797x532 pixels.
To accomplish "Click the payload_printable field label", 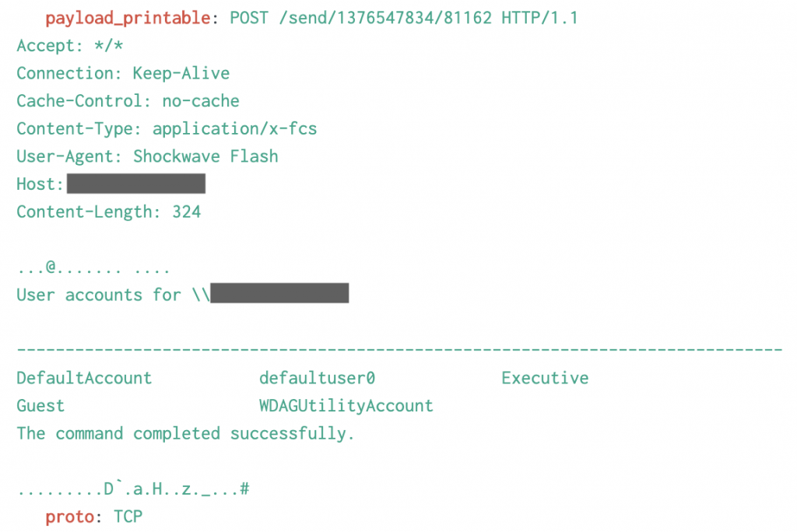I will [128, 19].
